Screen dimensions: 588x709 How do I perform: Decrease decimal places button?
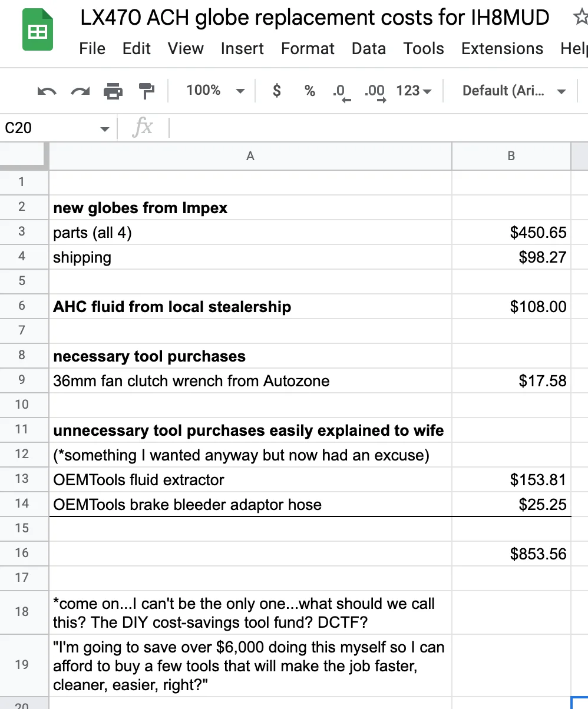[341, 91]
